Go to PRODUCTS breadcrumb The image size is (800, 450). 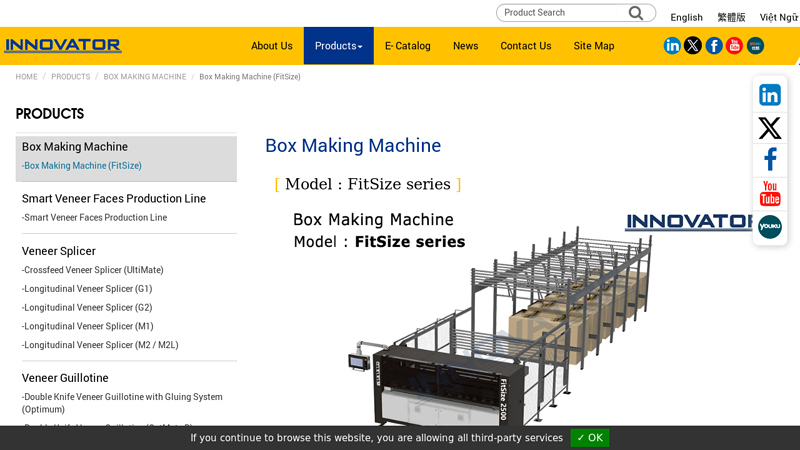[x=70, y=77]
